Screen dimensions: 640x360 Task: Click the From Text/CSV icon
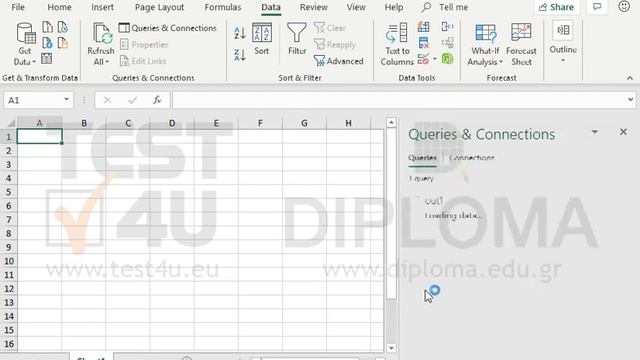[x=47, y=27]
